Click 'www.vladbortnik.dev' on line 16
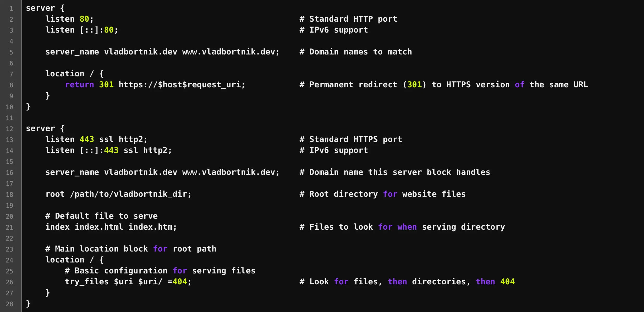644x312 pixels. point(230,172)
